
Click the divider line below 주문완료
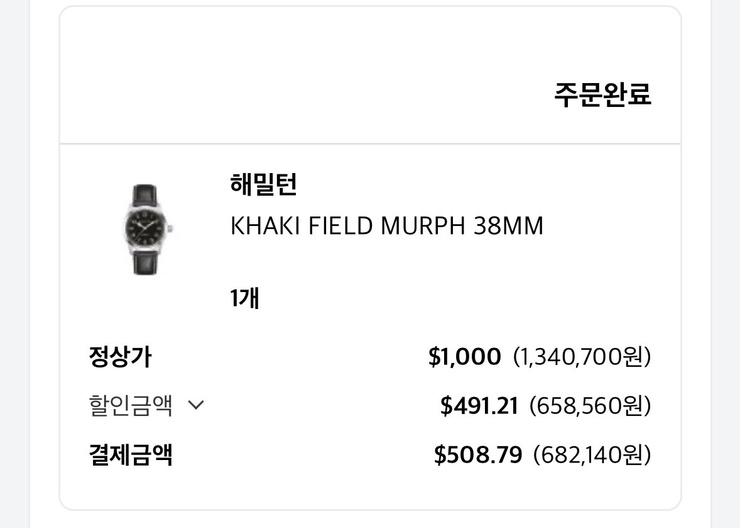(370, 143)
